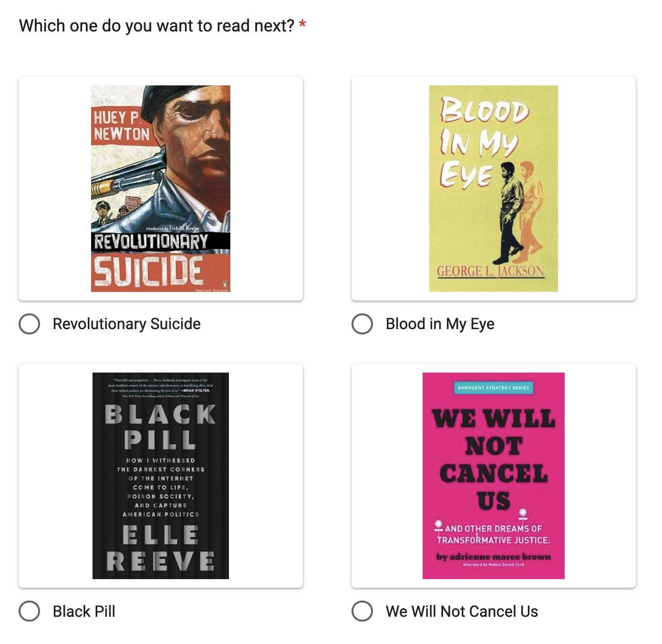Viewport: 662px width, 644px height.
Task: Click the 'Blood in My Eye' option label text
Action: click(440, 324)
